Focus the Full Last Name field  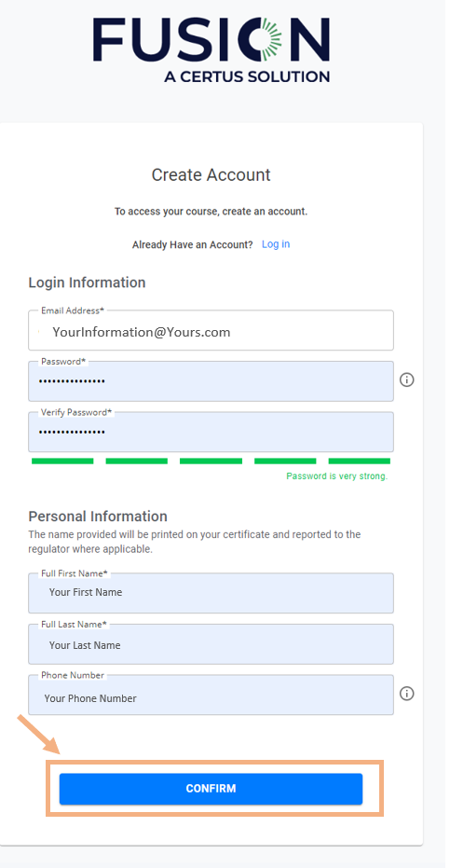(x=211, y=644)
